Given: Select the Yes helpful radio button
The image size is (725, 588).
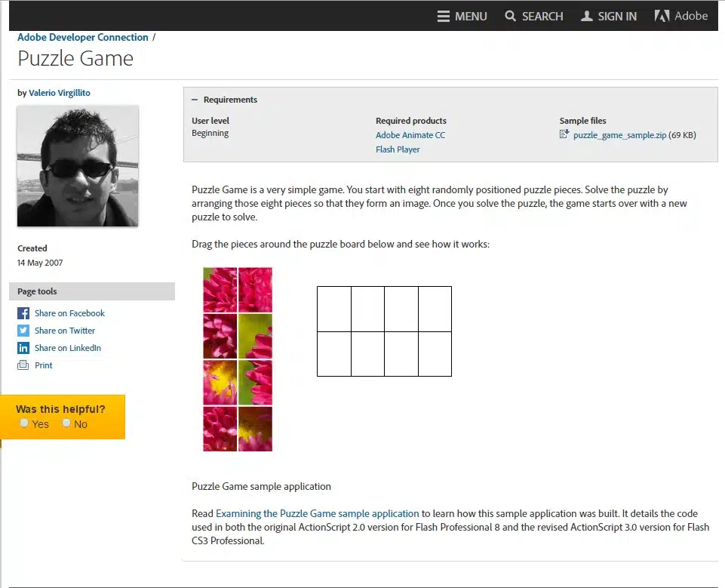Looking at the screenshot, I should point(24,423).
